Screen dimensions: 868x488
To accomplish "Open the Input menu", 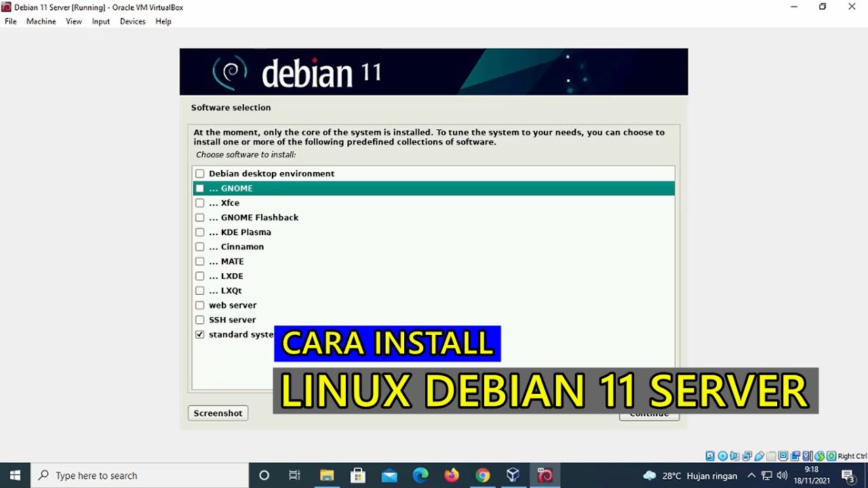I will [x=101, y=22].
